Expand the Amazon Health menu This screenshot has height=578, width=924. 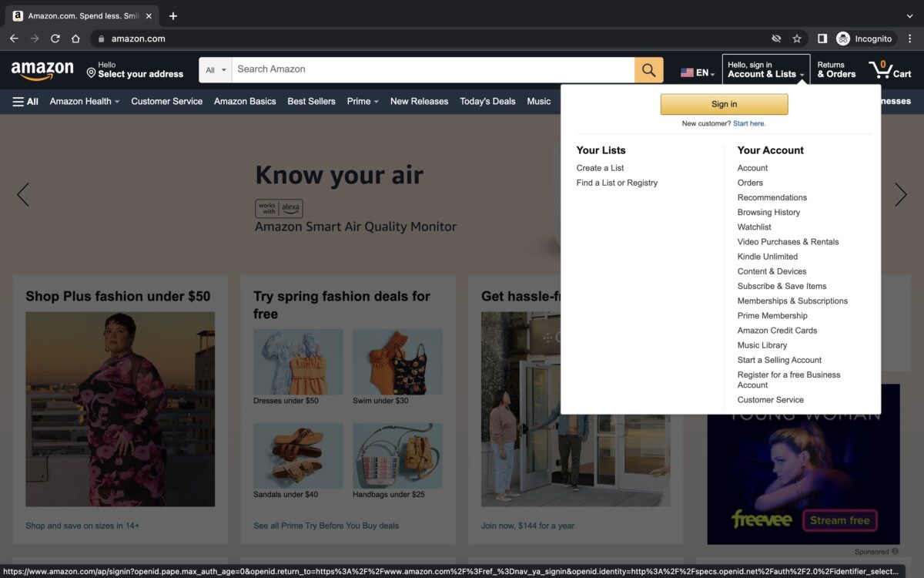(85, 101)
